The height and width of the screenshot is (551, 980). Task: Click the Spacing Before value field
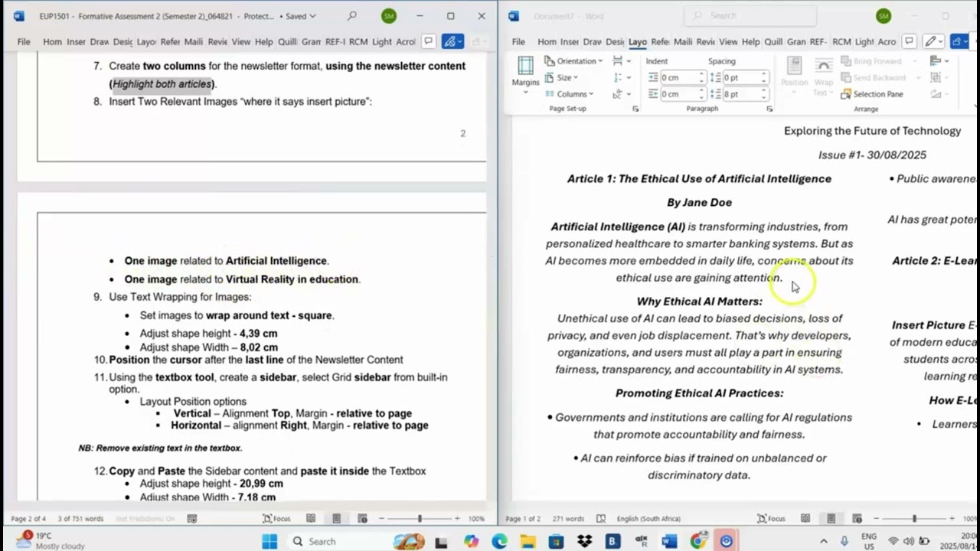(740, 77)
